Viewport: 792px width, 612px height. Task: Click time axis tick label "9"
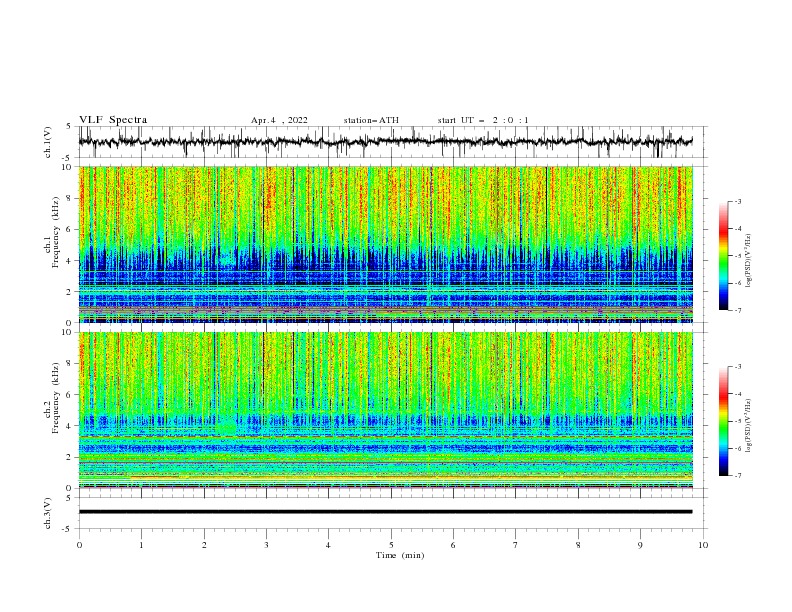click(x=640, y=545)
